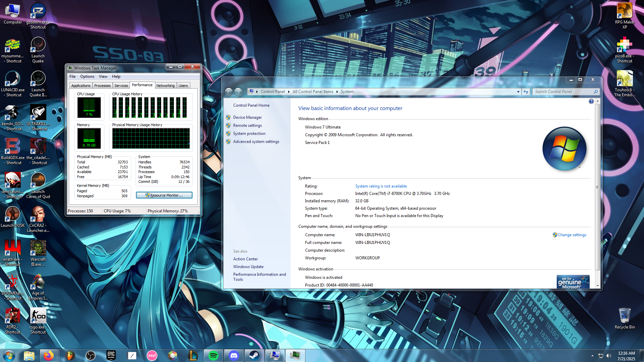Screen dimensions: 644x362
Task: Click the Control Panel help icon
Action: point(591,101)
